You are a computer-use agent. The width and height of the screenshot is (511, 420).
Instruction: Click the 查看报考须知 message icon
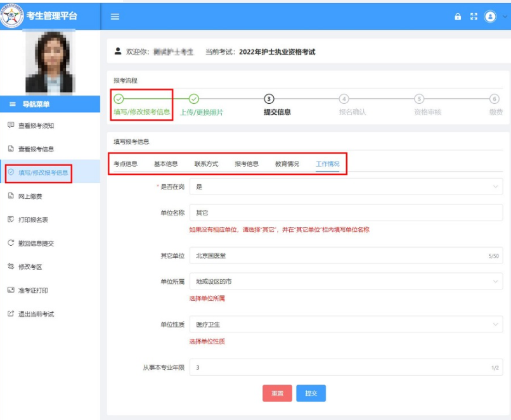coord(11,125)
